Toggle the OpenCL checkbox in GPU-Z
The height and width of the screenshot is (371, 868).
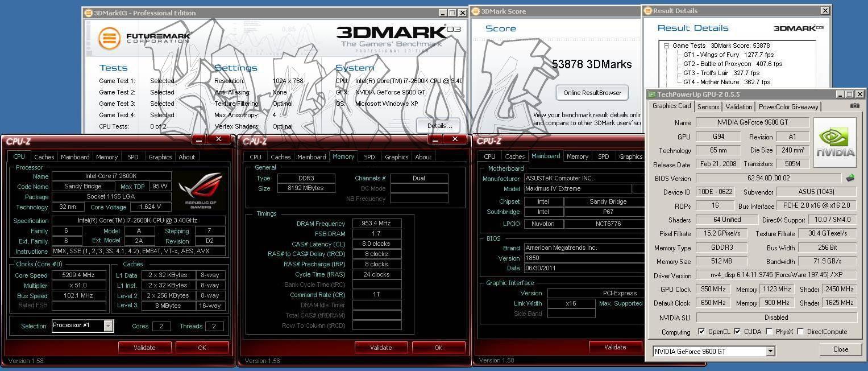click(x=701, y=332)
